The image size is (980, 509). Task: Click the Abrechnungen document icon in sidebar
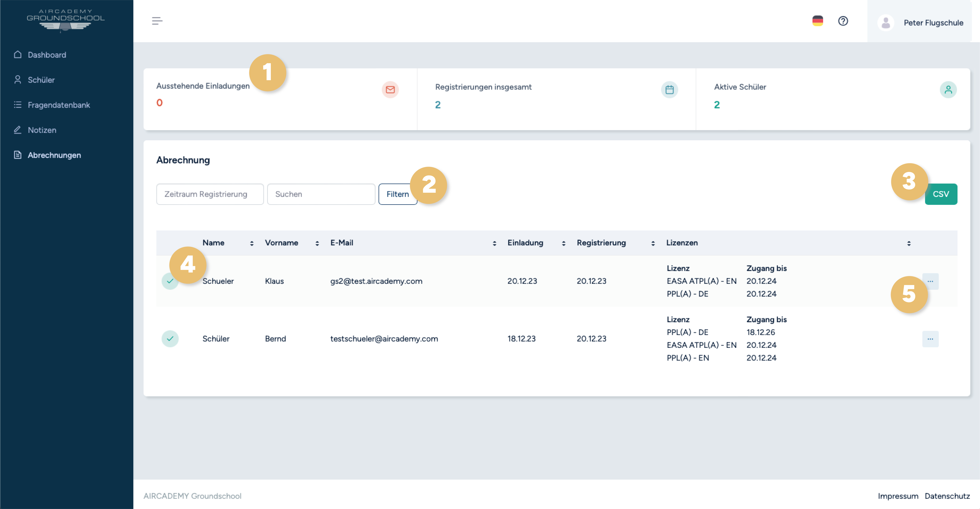[18, 155]
